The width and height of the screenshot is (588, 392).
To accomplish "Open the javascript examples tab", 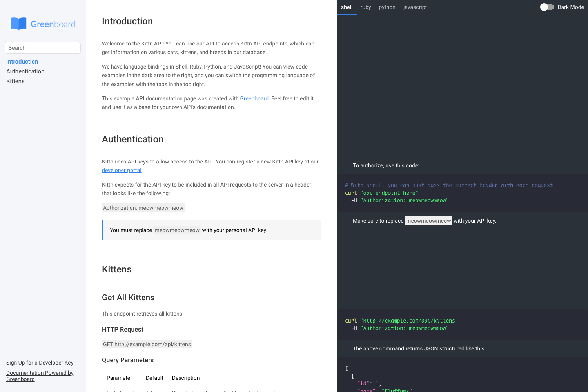I will pyautogui.click(x=415, y=7).
